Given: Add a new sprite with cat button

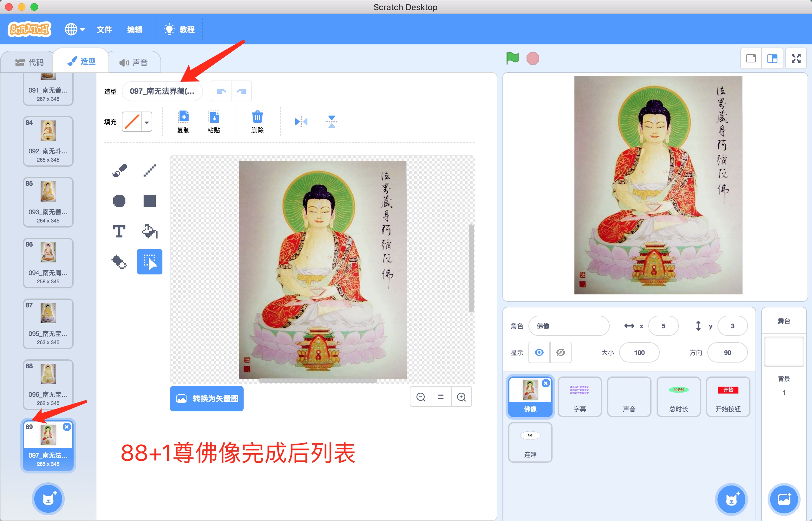Looking at the screenshot, I should point(731,499).
